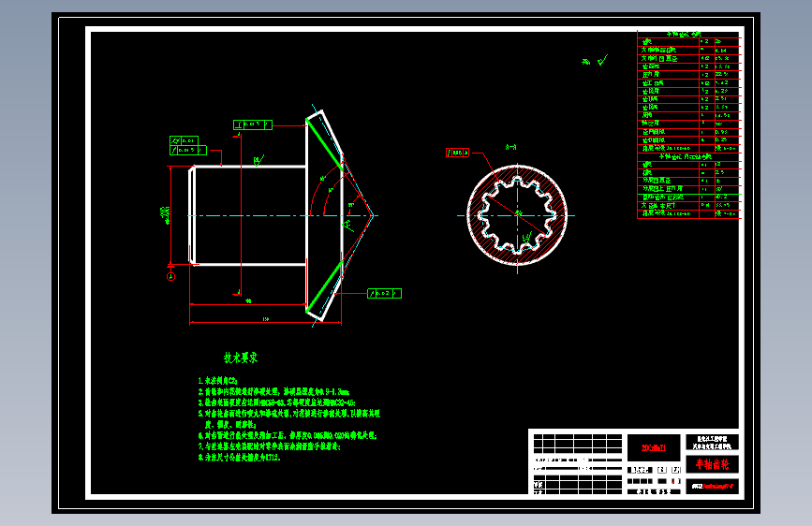
Task: Select the 分度圆上压力角 row in the spline table
Action: point(688,189)
